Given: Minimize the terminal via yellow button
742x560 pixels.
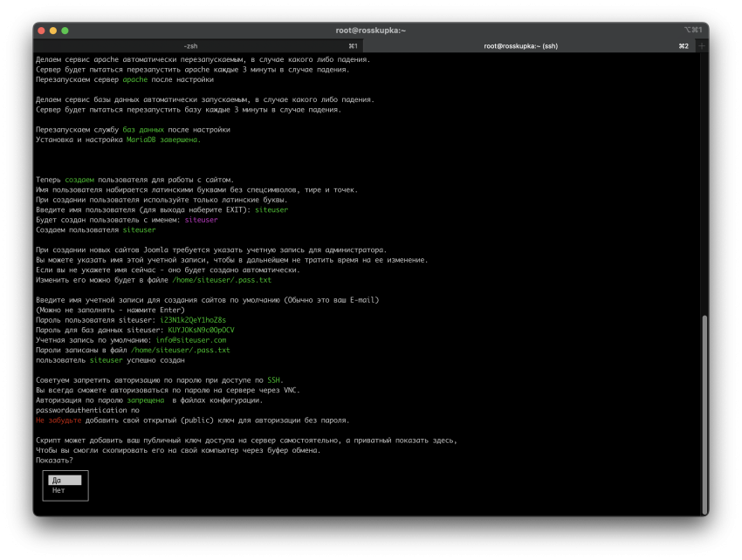Looking at the screenshot, I should 53,31.
